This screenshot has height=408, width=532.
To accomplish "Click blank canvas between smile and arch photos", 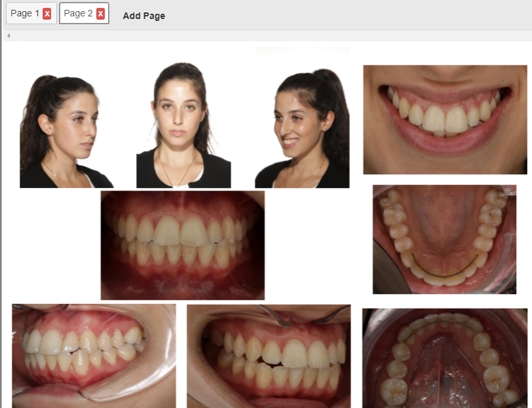I will pos(445,179).
